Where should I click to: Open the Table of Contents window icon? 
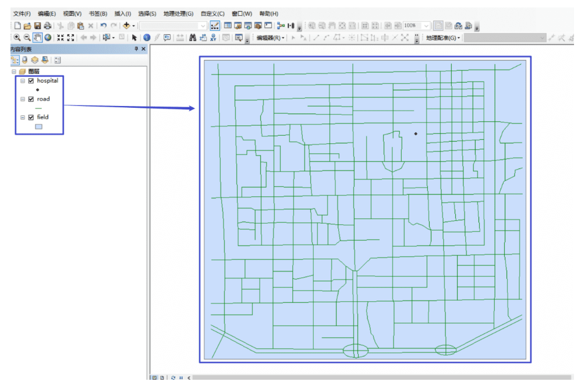(x=228, y=26)
